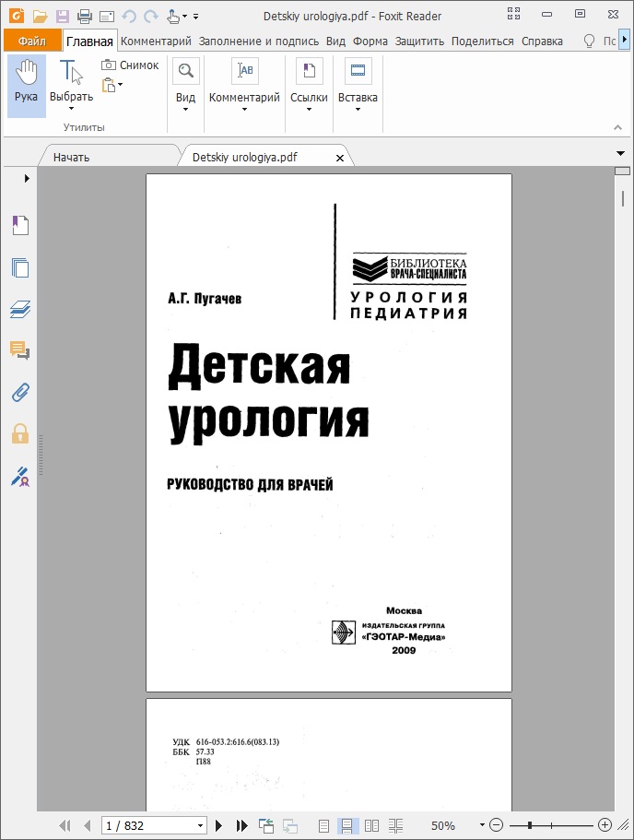The image size is (634, 840).
Task: Click the Ссылки bookmark icon
Action: [309, 71]
